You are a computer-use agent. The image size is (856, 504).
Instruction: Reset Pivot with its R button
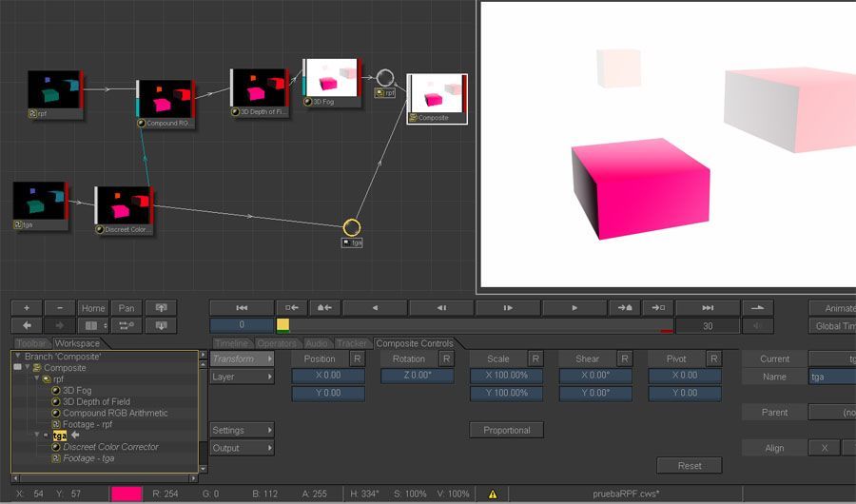pos(713,359)
